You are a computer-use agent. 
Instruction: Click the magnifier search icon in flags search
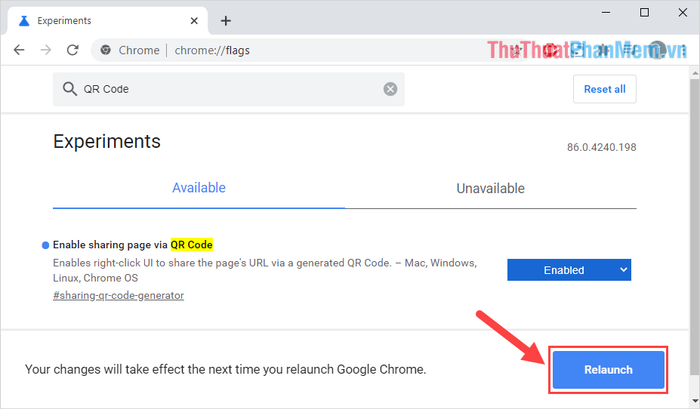[x=70, y=89]
